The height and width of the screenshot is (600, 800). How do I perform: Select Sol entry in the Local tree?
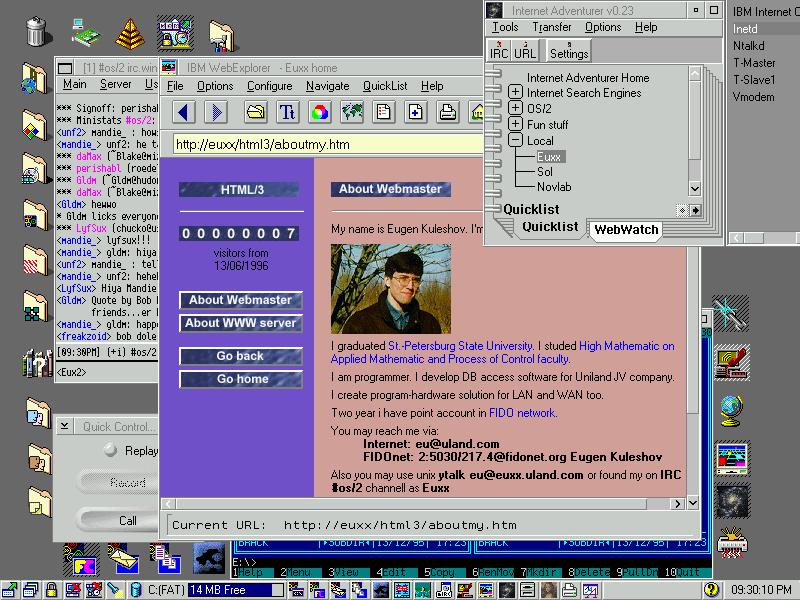544,172
